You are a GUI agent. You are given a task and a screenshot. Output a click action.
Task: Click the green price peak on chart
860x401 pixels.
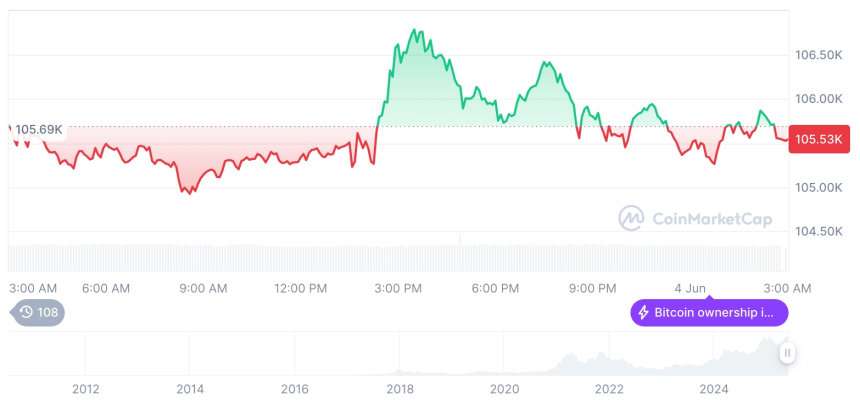415,32
